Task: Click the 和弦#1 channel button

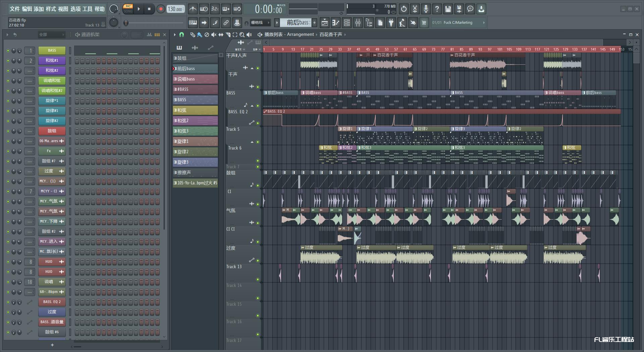Action: (52, 61)
